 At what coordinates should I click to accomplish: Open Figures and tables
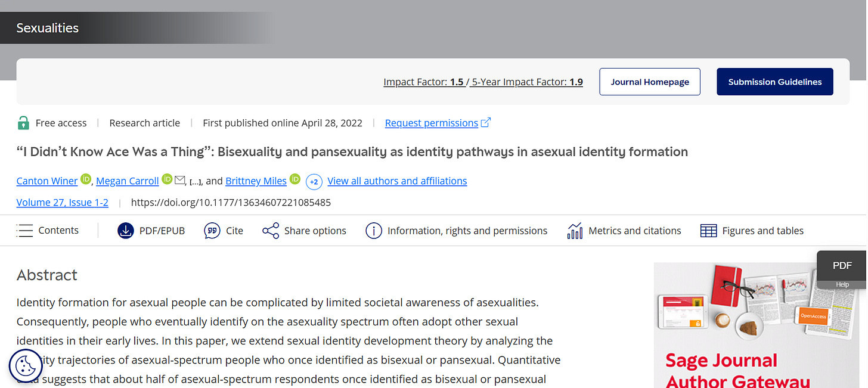coord(752,230)
